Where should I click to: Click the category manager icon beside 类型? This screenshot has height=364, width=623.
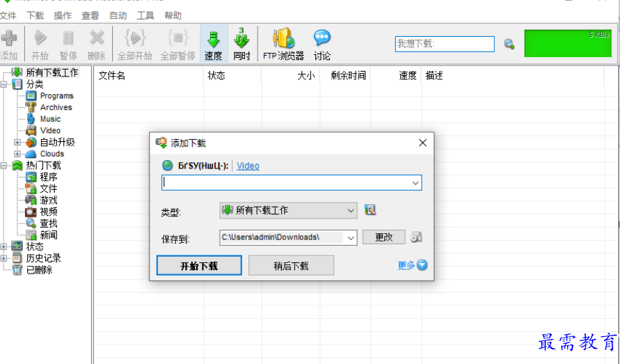370,209
